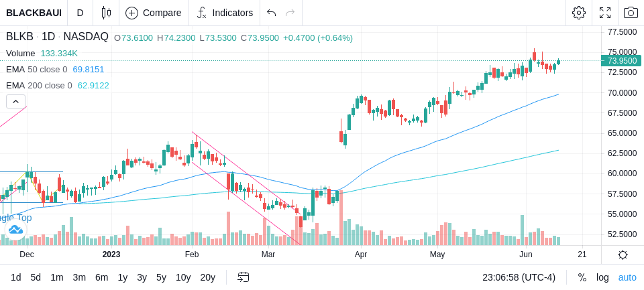Switch range to 3y
The height and width of the screenshot is (290, 644).
[142, 278]
